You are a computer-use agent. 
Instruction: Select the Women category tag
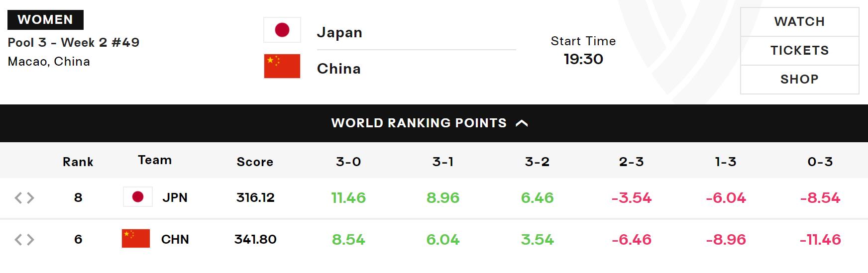[45, 20]
